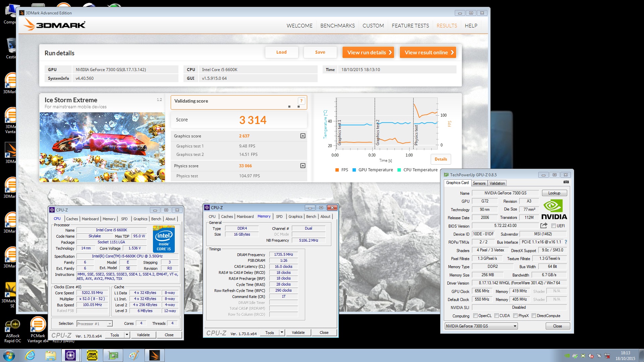The height and width of the screenshot is (362, 644).
Task: Switch to ASRock CPU-Z taskbar icon
Action: [92, 355]
